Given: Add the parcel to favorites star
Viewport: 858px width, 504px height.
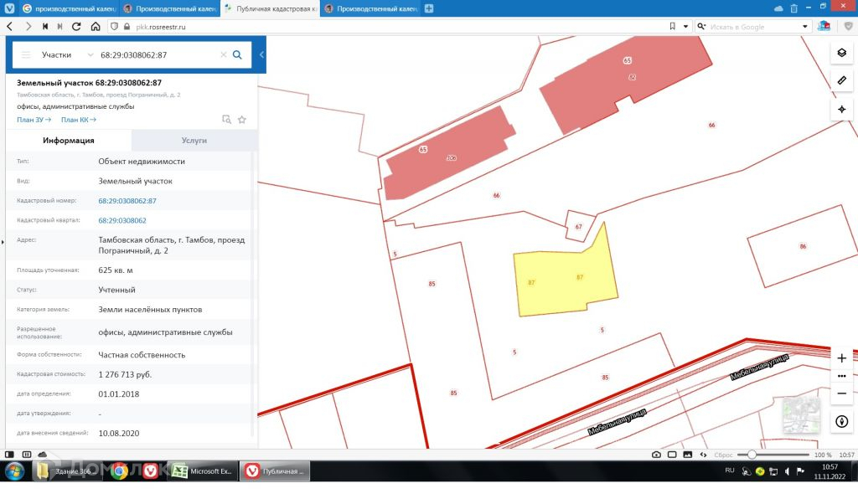Looking at the screenshot, I should tap(242, 119).
